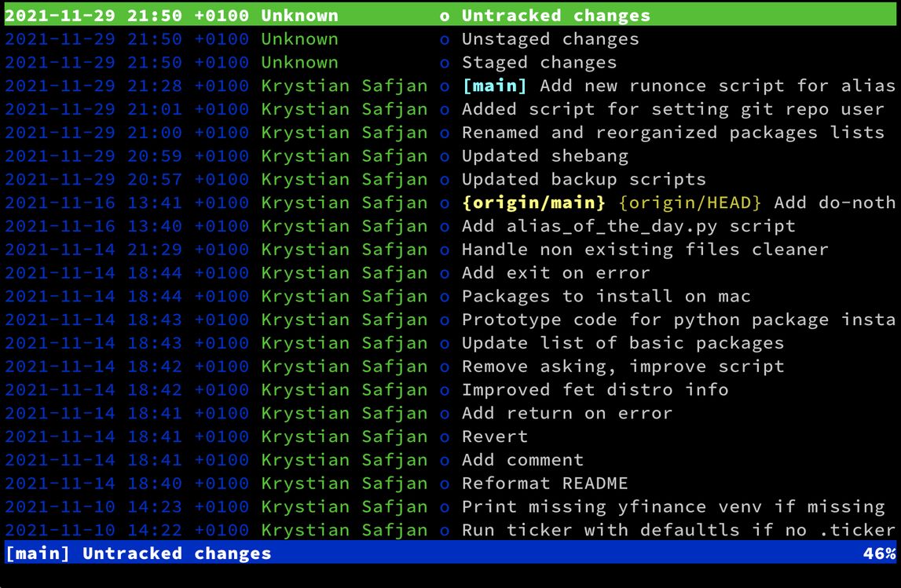901x588 pixels.
Task: Click the {origin/main} remote ref label
Action: tap(533, 203)
